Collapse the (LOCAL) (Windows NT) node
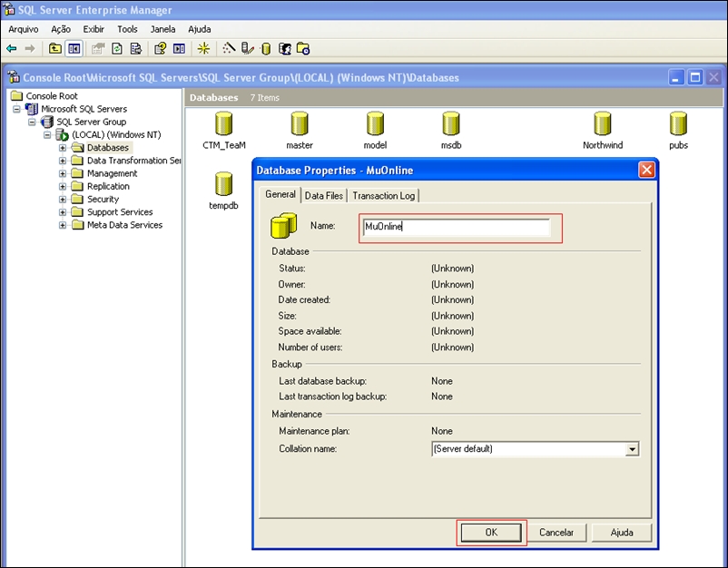 47,135
